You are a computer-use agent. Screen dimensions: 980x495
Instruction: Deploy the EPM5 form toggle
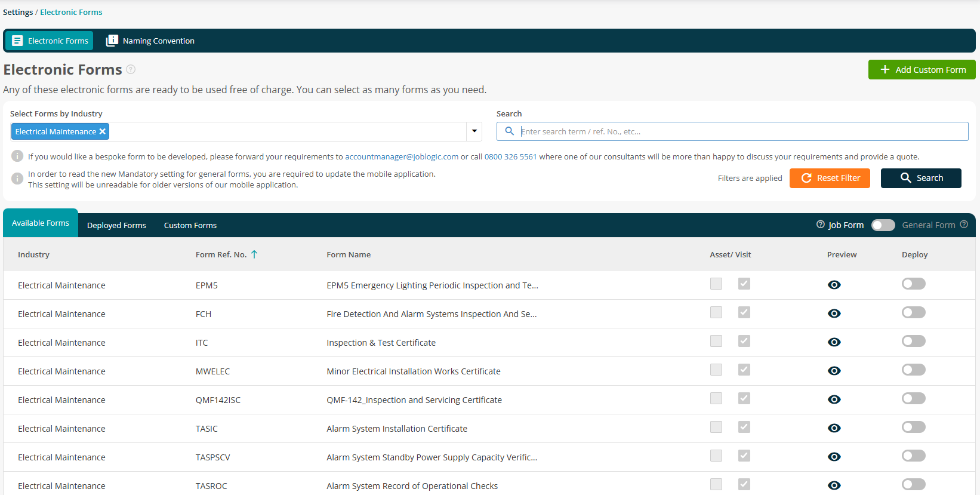pos(914,284)
